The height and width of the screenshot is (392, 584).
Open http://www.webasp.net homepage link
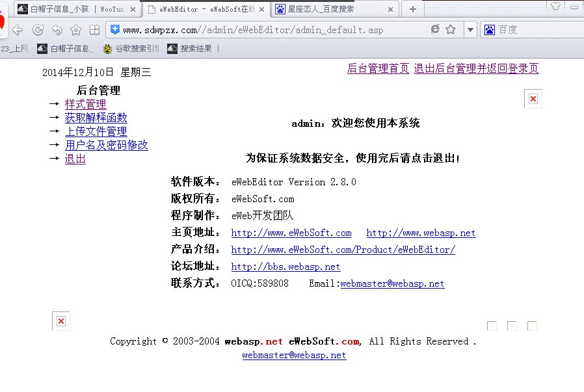(x=421, y=233)
